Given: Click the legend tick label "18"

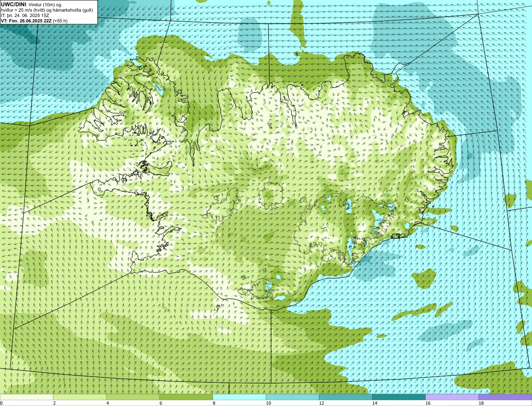Looking at the screenshot, I should tap(481, 403).
